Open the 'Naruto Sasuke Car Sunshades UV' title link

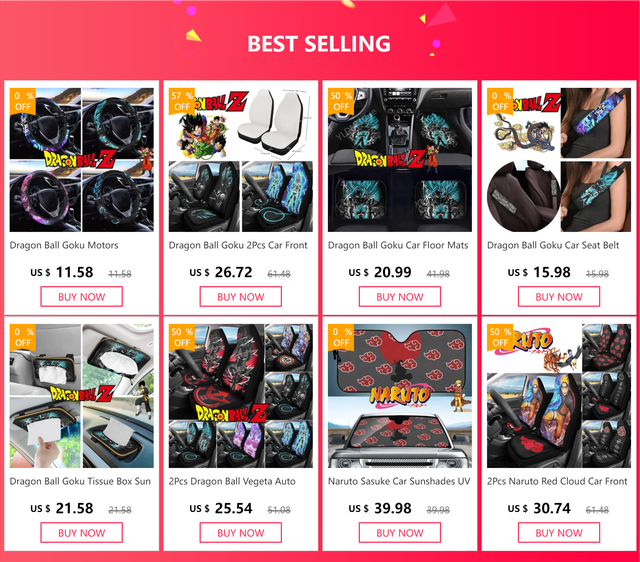(x=399, y=482)
